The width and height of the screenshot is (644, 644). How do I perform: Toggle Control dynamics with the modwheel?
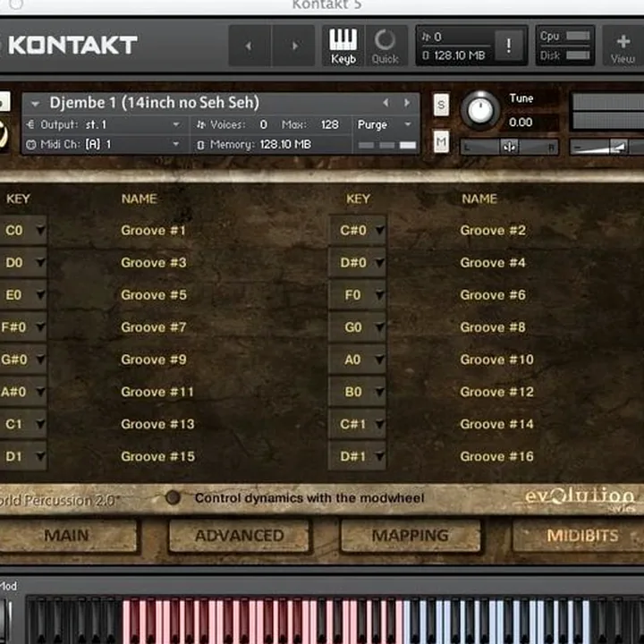[x=173, y=498]
